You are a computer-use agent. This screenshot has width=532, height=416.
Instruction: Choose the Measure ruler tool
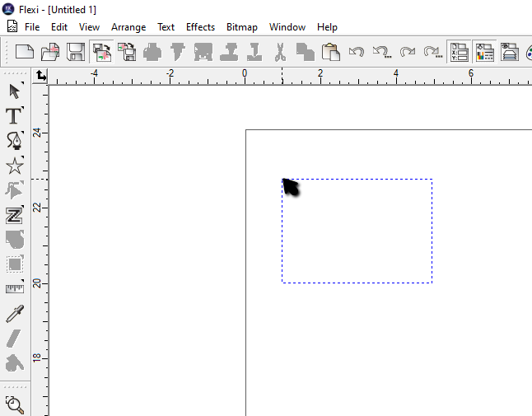(15, 289)
